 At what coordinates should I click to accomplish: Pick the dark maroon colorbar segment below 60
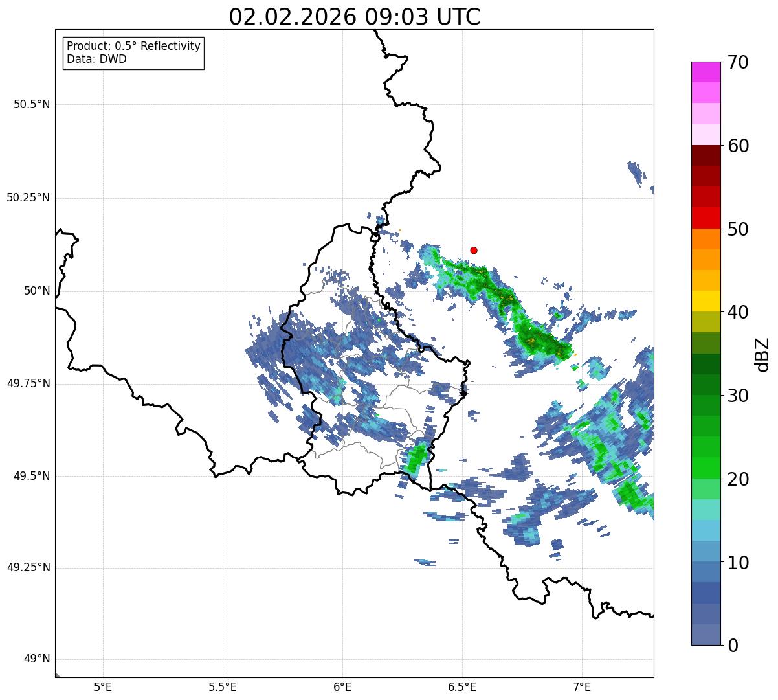click(706, 155)
